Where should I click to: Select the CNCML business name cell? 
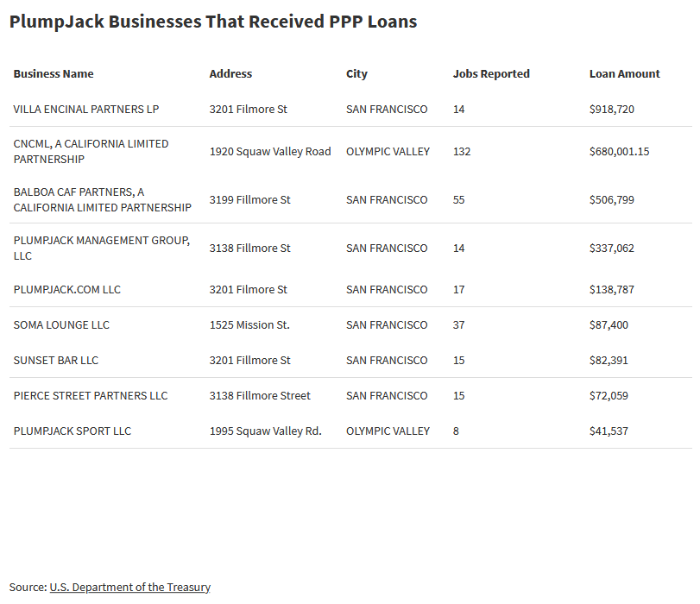coord(91,151)
